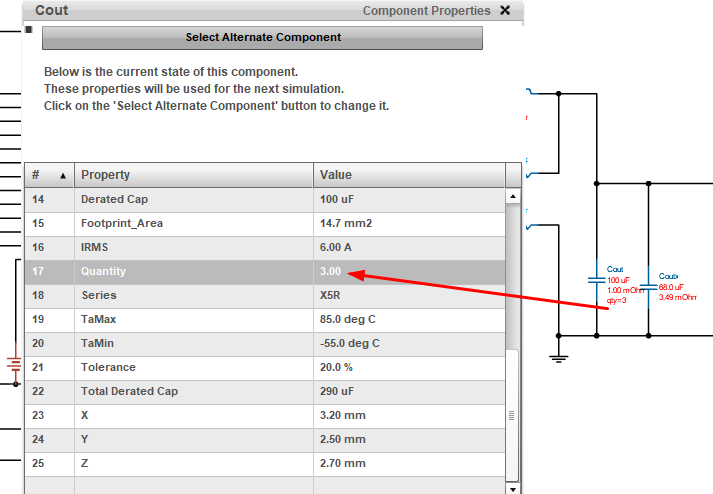Sort by the # column header

49,175
